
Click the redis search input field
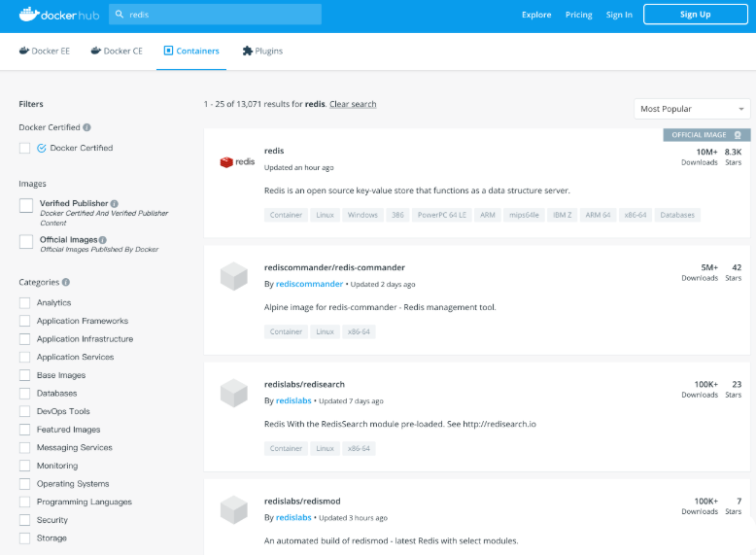[x=215, y=15]
